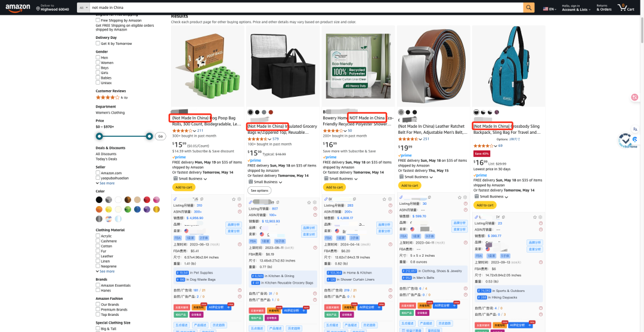Viewport: 644px width, 332px height.
Task: Click star icon in shower curtain data panel
Action: tap(385, 199)
